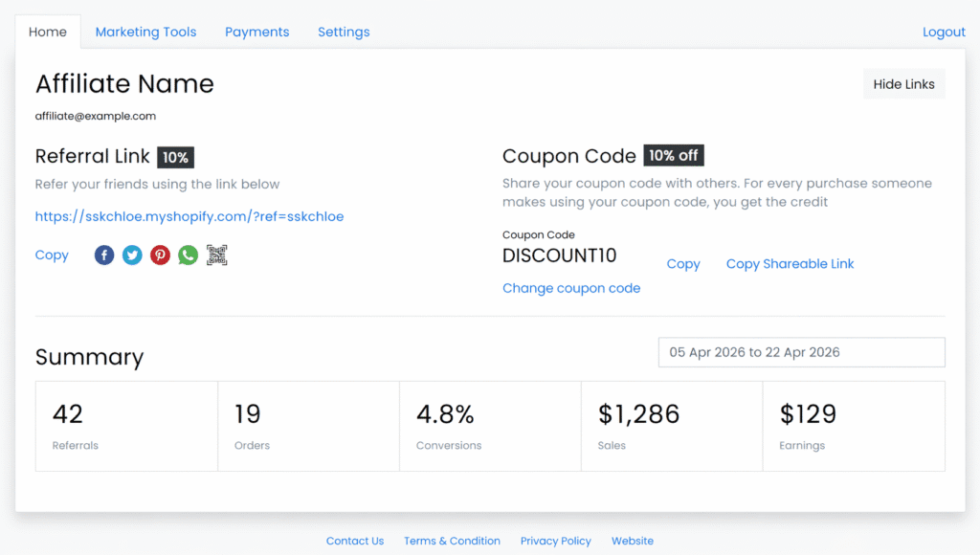Copy the DISCOUNT10 coupon code
Viewport: 980px width, 555px height.
(683, 263)
